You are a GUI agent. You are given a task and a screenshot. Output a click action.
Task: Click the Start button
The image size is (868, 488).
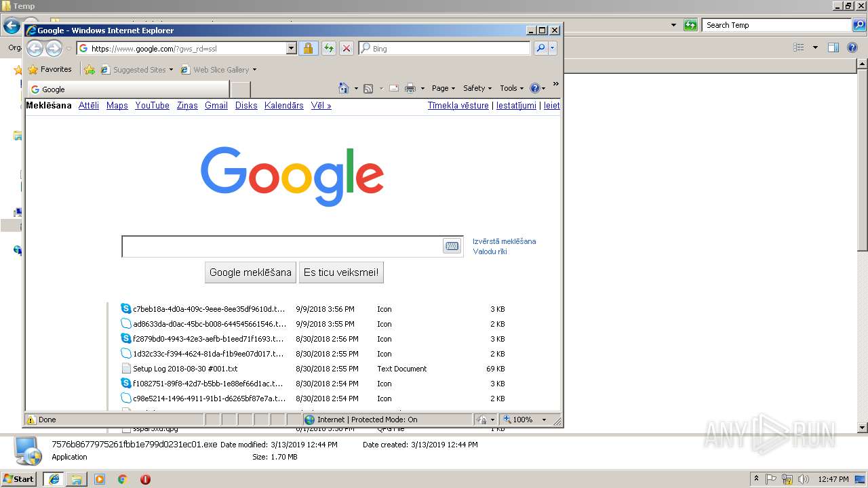tap(19, 479)
